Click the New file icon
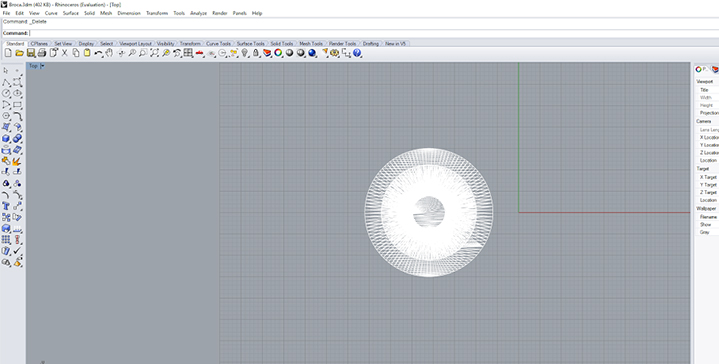The width and height of the screenshot is (719, 364). 8,53
